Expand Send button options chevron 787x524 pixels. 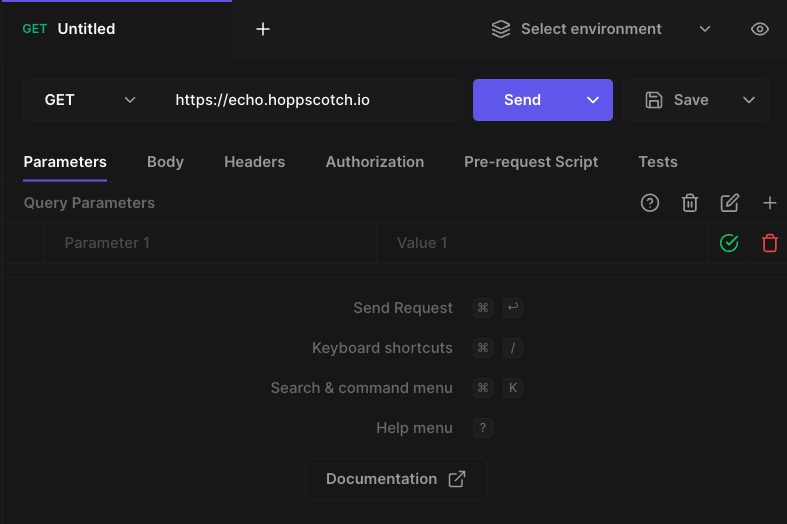pos(593,100)
